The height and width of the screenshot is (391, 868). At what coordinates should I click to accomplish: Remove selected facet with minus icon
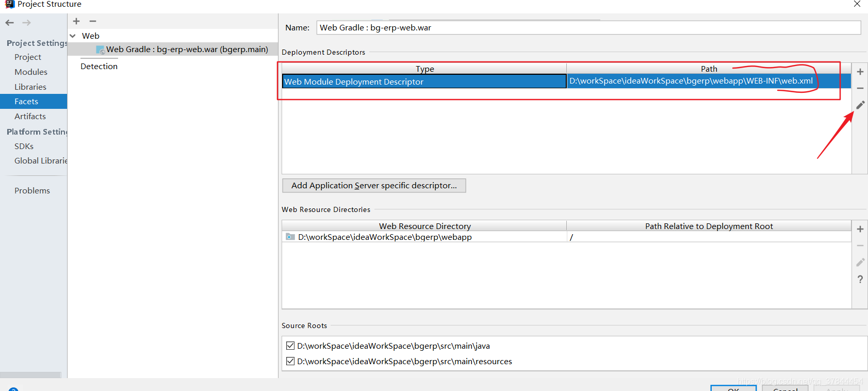(x=93, y=21)
